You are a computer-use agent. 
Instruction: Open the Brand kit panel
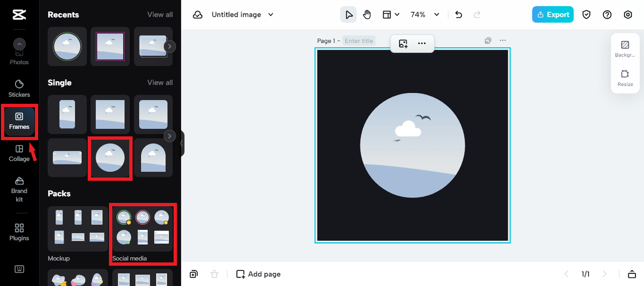pos(19,189)
